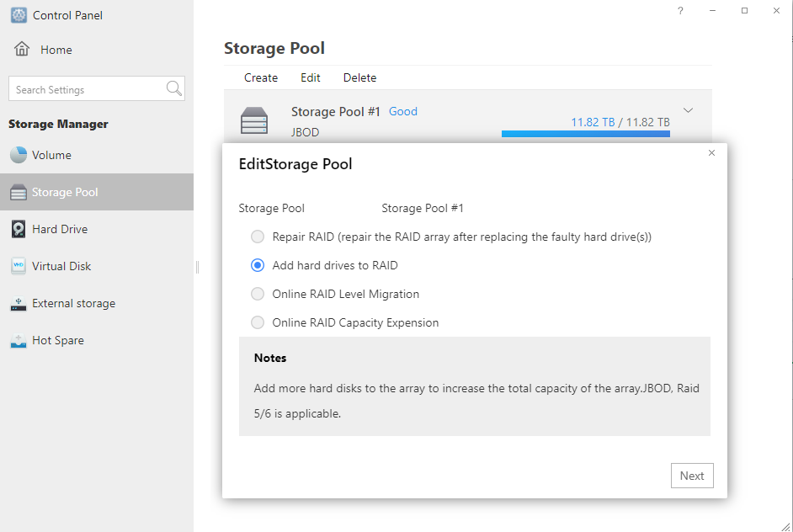Click the Next button
793x532 pixels.
coord(692,476)
